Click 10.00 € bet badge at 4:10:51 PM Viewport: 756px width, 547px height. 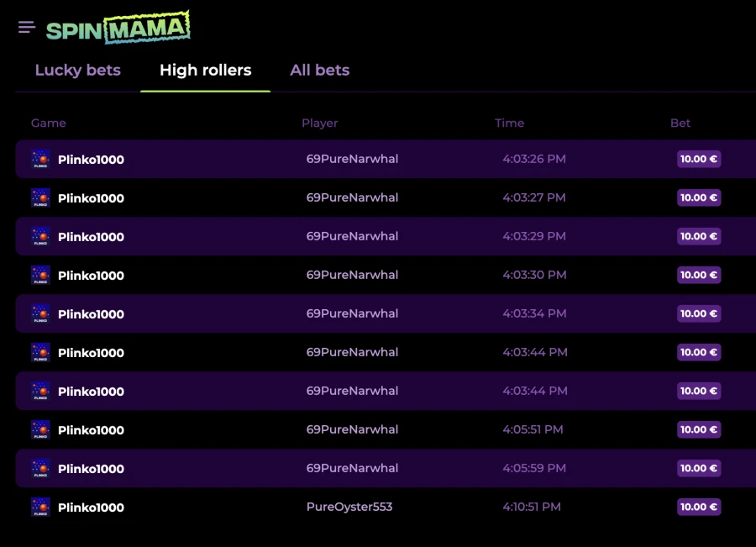click(x=699, y=507)
